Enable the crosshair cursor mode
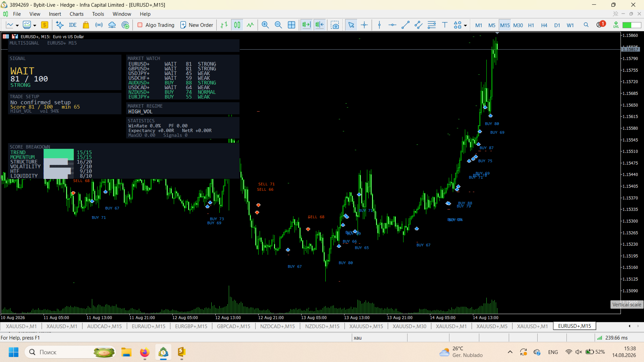 (x=364, y=25)
